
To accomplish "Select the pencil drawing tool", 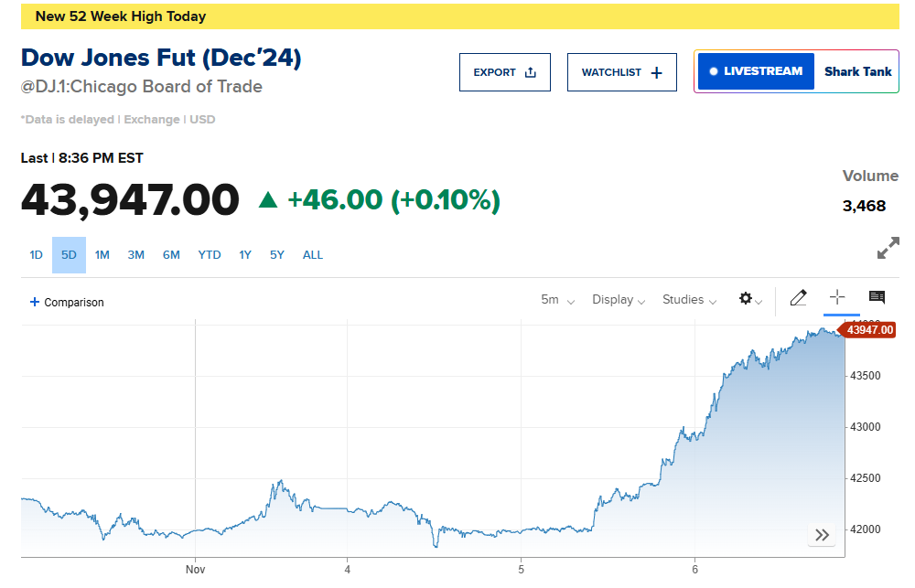I will (x=798, y=298).
